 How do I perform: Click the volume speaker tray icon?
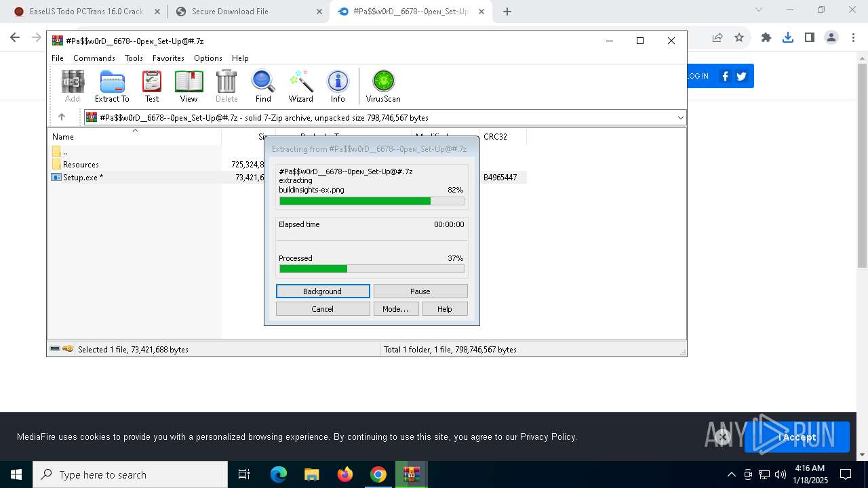pyautogui.click(x=781, y=474)
